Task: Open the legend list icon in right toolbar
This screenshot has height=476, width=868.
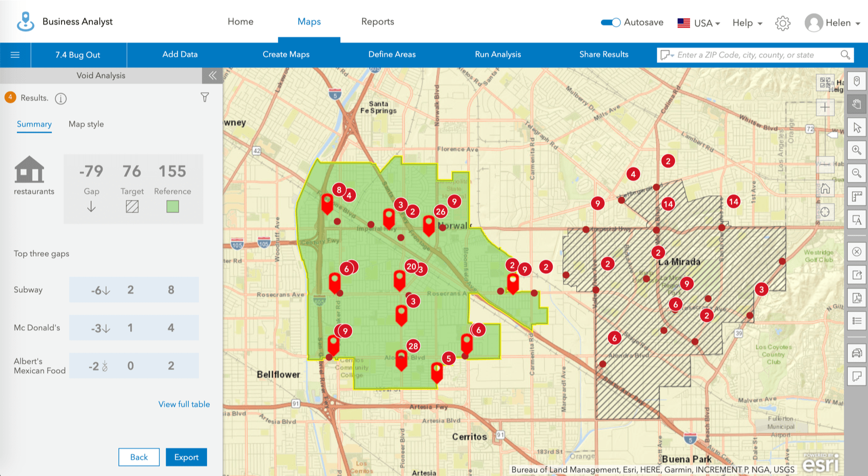Action: (x=857, y=321)
